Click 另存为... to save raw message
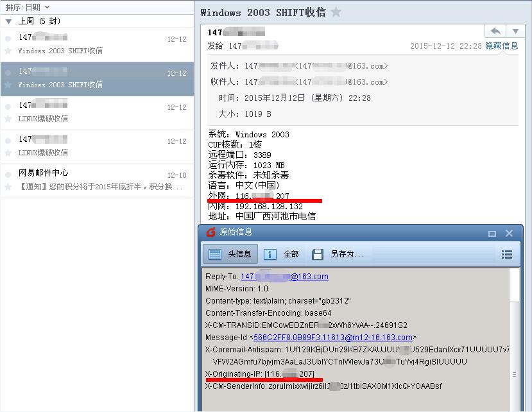The image size is (532, 412). 338,254
